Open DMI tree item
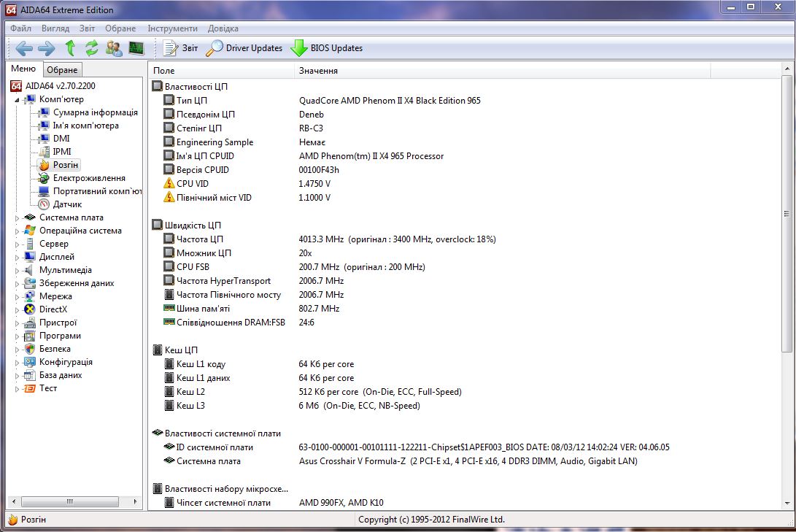Image resolution: width=796 pixels, height=532 pixels. (x=54, y=138)
